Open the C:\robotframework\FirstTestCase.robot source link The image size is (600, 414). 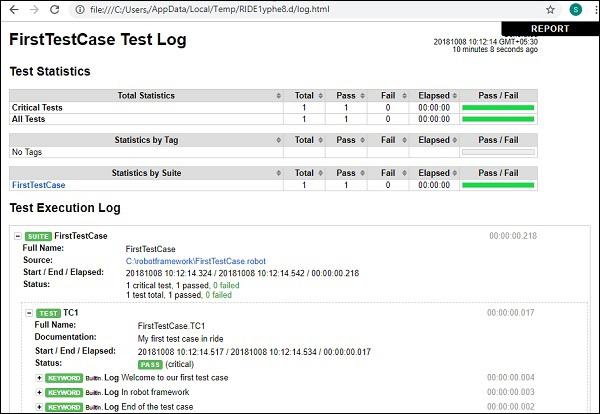(x=196, y=261)
